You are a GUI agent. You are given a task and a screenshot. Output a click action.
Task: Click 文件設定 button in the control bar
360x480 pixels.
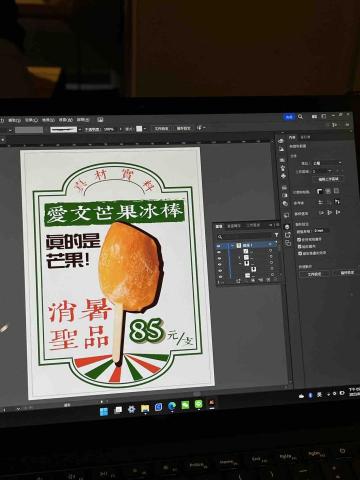[x=162, y=128]
